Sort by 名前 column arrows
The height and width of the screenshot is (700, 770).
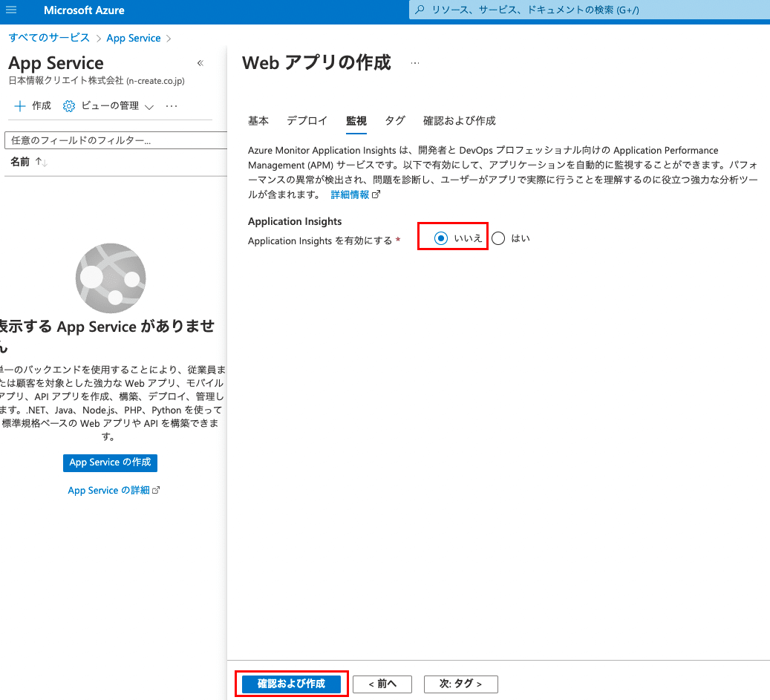point(42,162)
